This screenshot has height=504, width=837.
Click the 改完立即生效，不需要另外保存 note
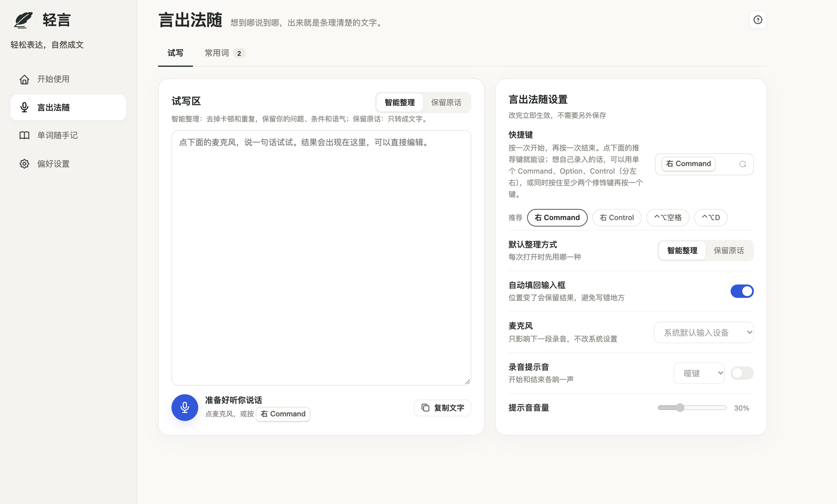pyautogui.click(x=557, y=116)
